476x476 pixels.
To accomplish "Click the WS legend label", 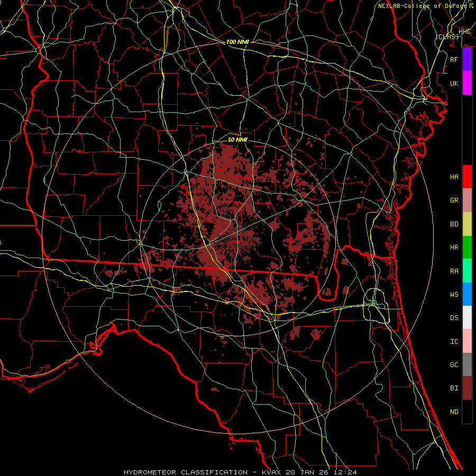I will (x=454, y=294).
